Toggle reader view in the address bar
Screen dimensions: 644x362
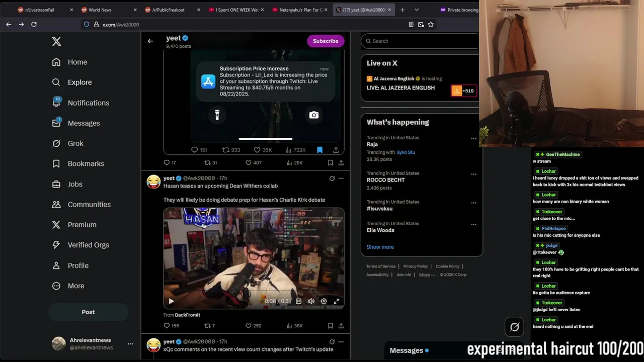(411, 24)
